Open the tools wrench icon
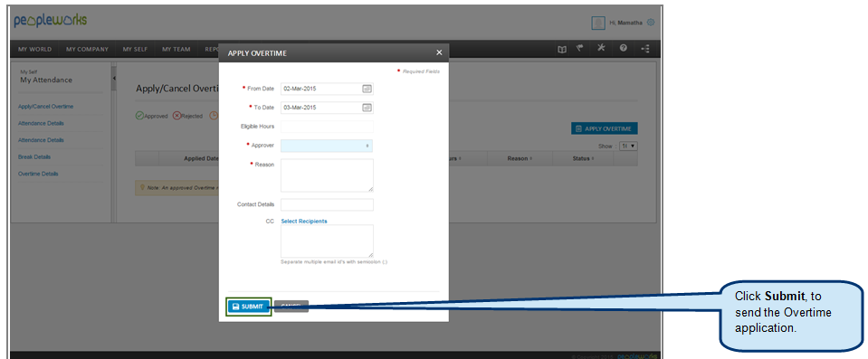The height and width of the screenshot is (359, 868). click(601, 49)
